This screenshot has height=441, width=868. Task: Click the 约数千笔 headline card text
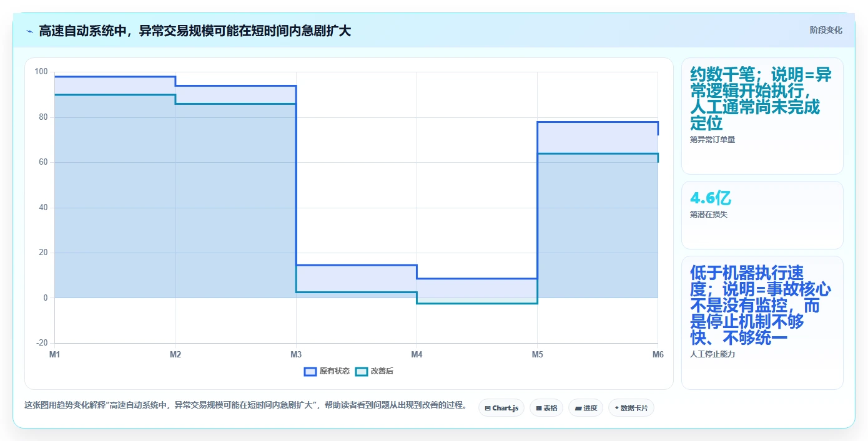tap(761, 99)
